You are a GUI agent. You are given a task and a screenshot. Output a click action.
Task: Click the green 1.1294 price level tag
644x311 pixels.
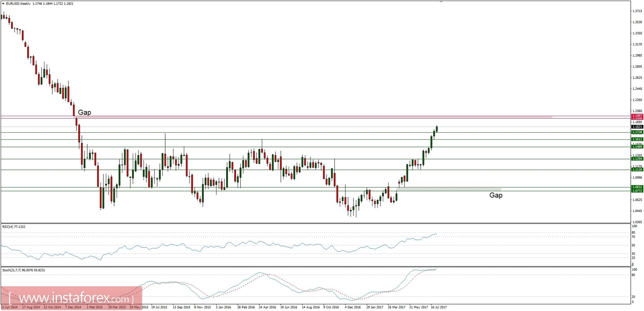pos(637,159)
